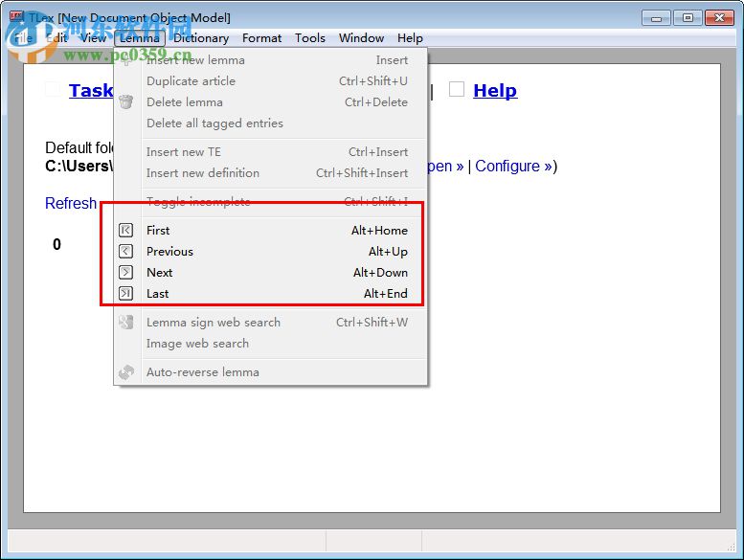Choose Next in the Lemma menu
The image size is (744, 560).
(x=270, y=272)
